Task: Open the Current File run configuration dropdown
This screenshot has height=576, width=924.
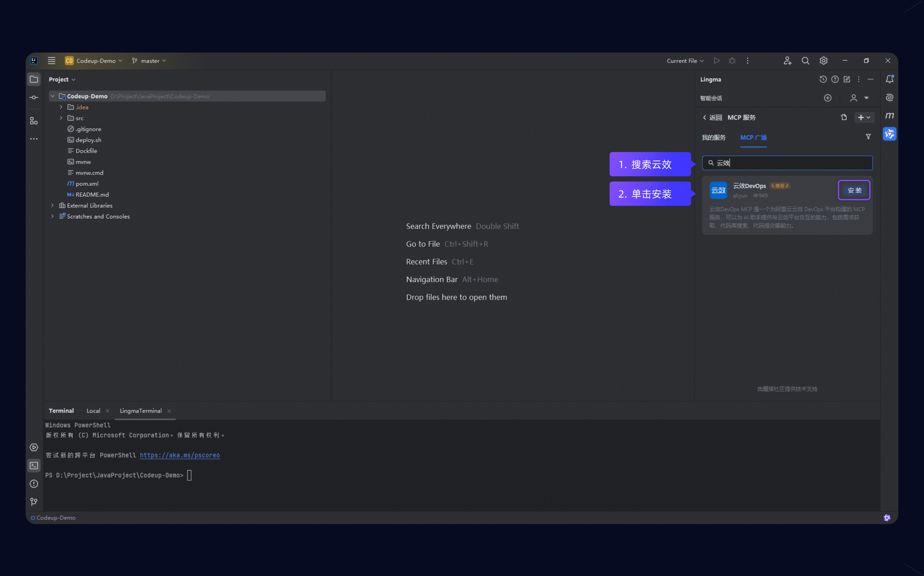Action: pyautogui.click(x=685, y=61)
